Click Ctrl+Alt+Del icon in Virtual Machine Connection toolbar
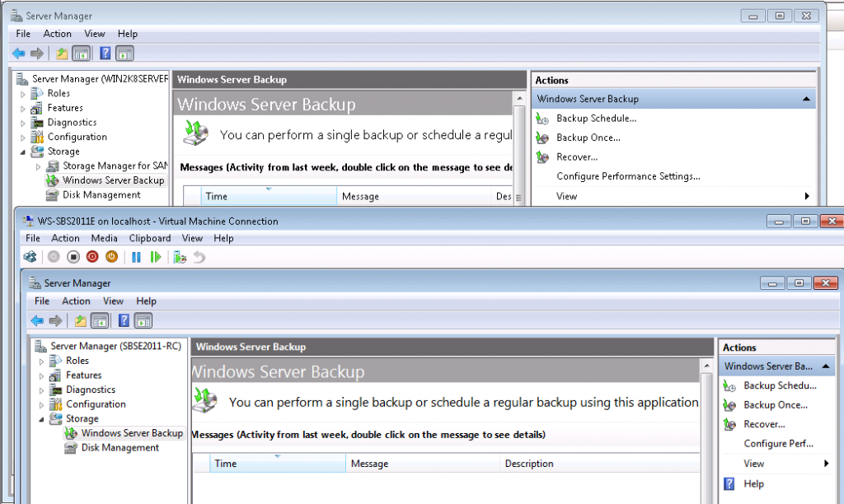 pos(30,257)
